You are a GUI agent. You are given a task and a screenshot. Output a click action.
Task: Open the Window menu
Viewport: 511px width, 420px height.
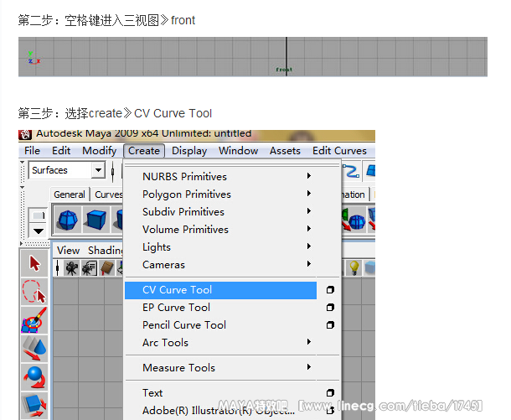tap(238, 151)
